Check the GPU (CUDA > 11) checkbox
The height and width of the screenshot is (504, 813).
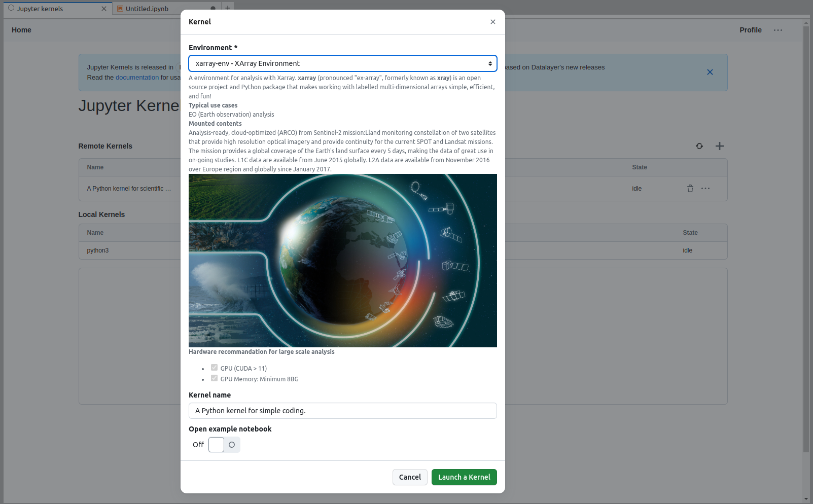tap(215, 368)
